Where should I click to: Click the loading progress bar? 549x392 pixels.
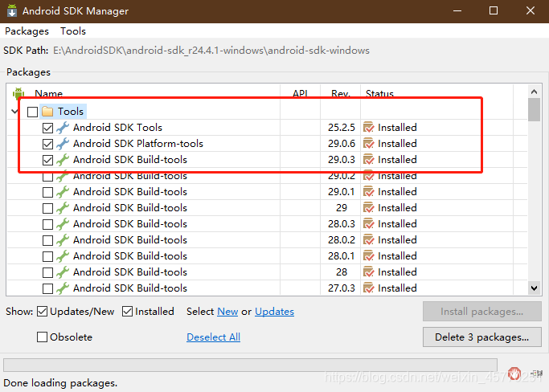point(250,365)
